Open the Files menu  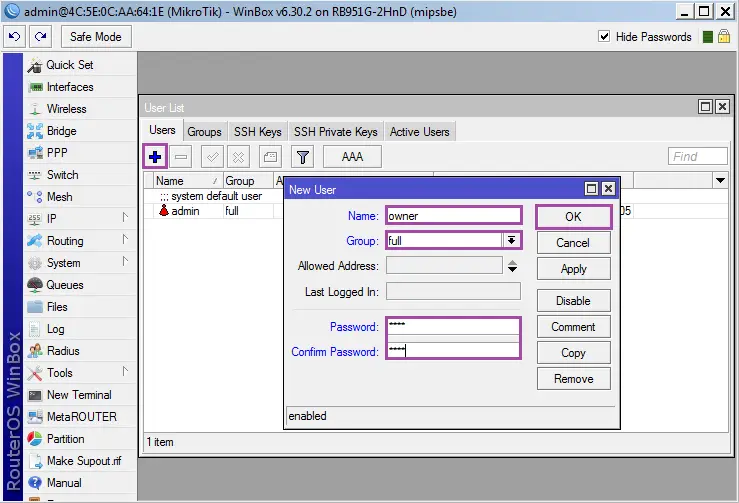tap(80, 307)
